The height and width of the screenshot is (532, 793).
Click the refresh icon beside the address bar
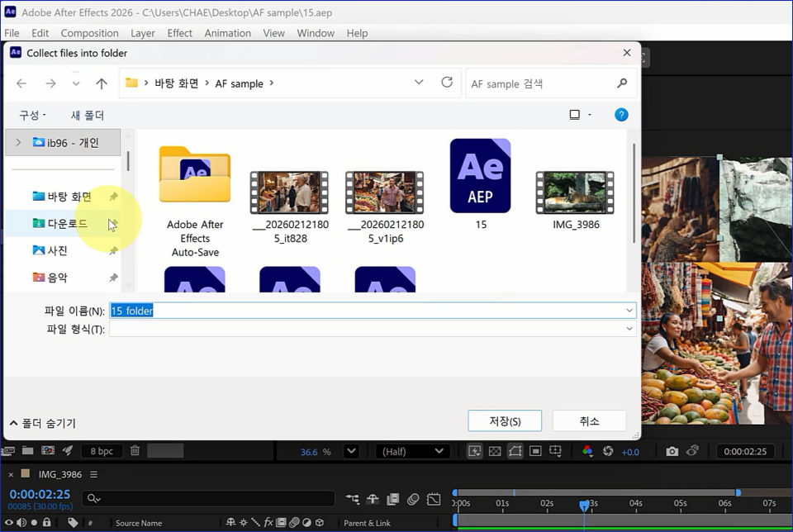pos(447,83)
